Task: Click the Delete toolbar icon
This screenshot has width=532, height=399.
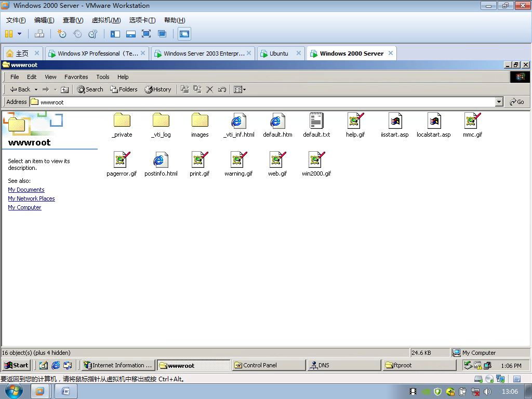Action: coord(210,89)
